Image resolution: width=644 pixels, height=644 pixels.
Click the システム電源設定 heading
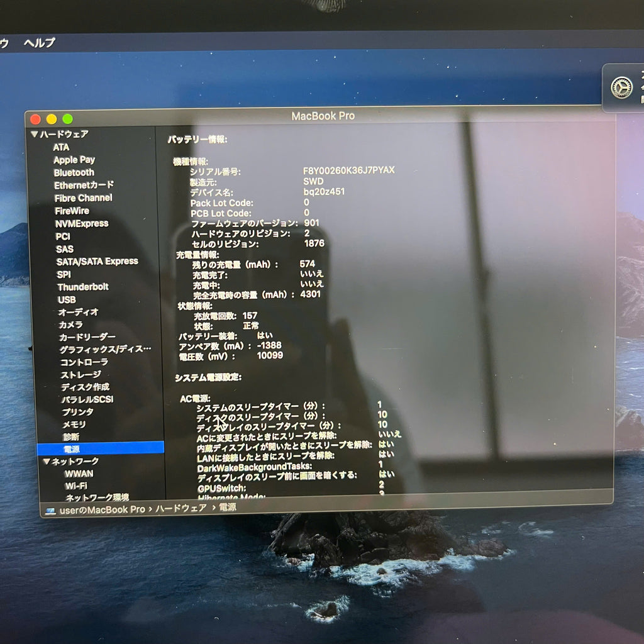coord(208,377)
